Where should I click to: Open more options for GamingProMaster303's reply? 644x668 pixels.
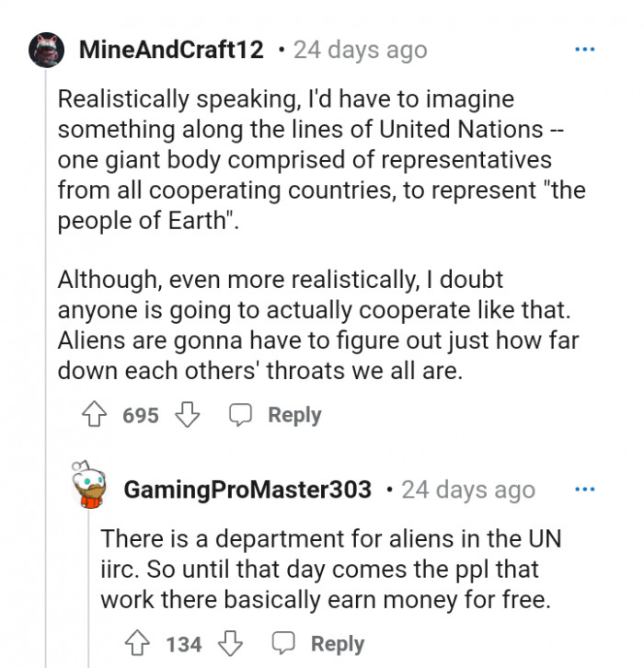584,489
